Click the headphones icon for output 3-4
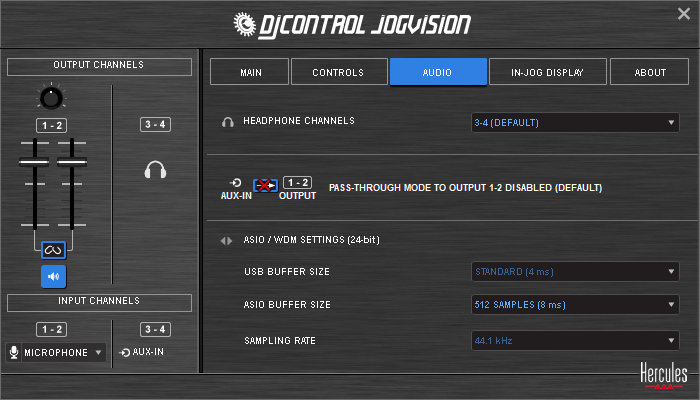The height and width of the screenshot is (400, 700). pyautogui.click(x=155, y=170)
